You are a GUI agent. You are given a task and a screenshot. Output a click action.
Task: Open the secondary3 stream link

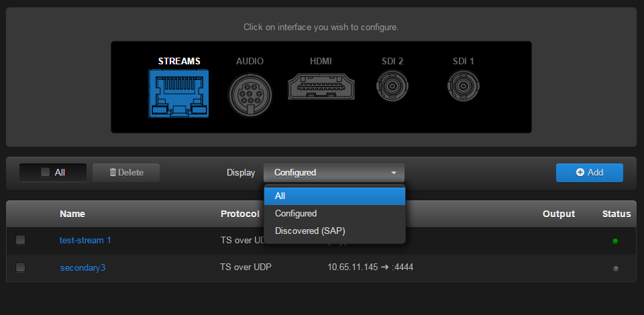pos(83,267)
